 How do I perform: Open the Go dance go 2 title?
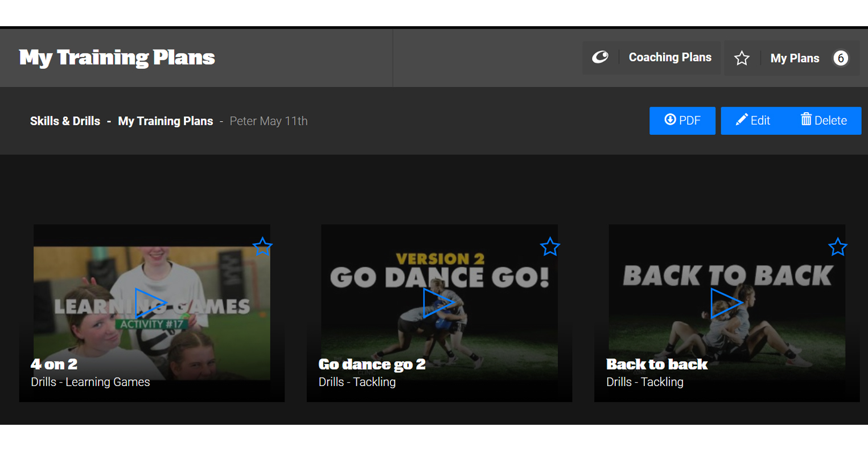click(372, 364)
